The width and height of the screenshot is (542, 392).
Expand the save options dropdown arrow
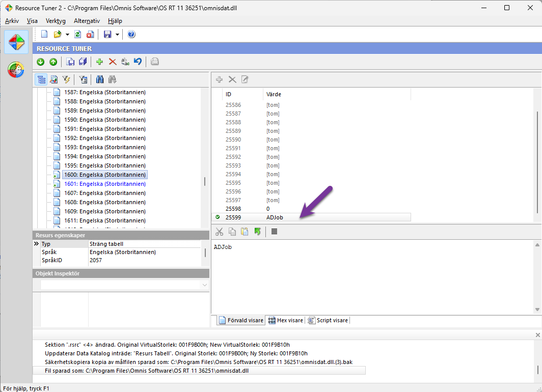(x=118, y=35)
